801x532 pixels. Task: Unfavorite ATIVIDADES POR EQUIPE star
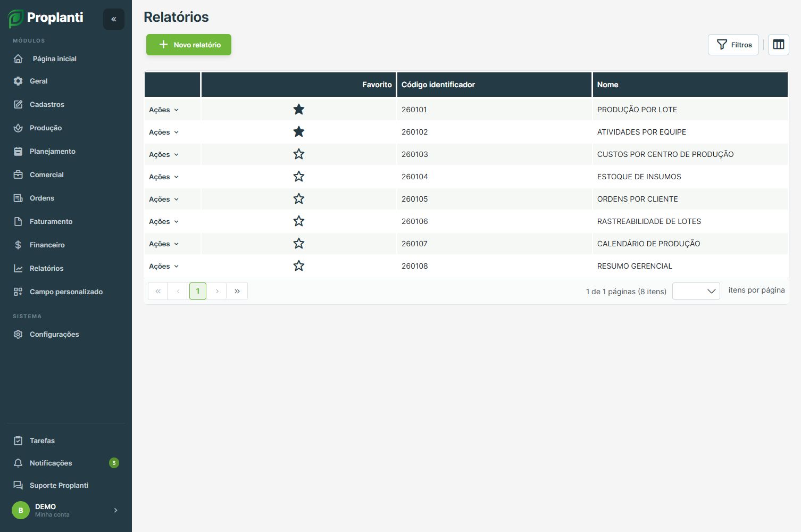[299, 132]
